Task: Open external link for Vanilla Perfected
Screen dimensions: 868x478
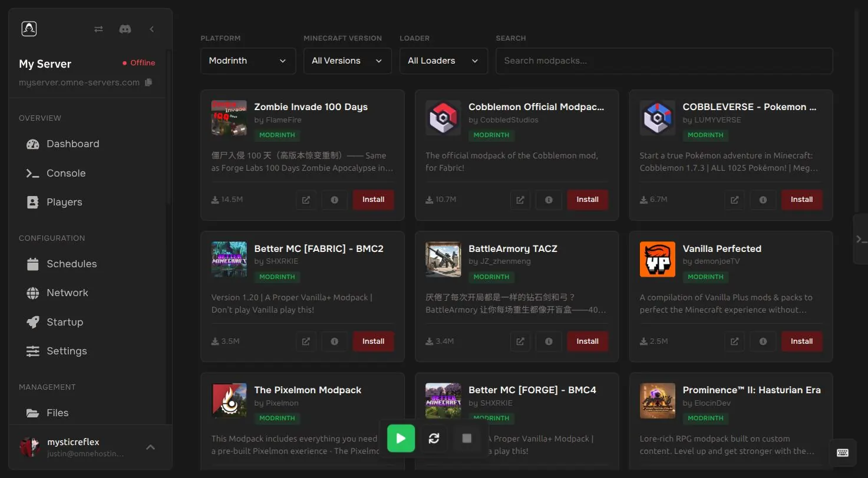Action: pyautogui.click(x=734, y=341)
